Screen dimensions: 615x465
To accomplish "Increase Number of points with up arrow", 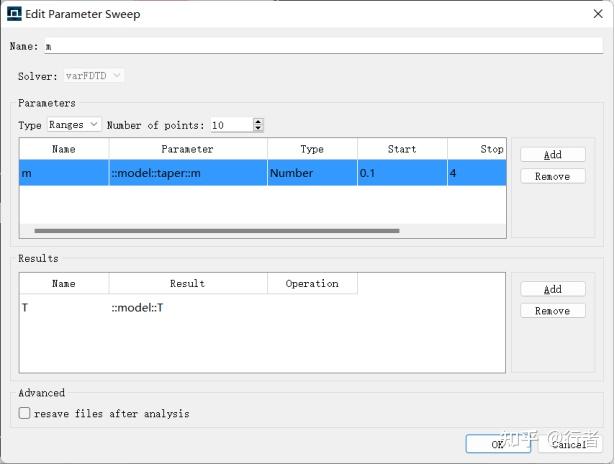I will [258, 122].
